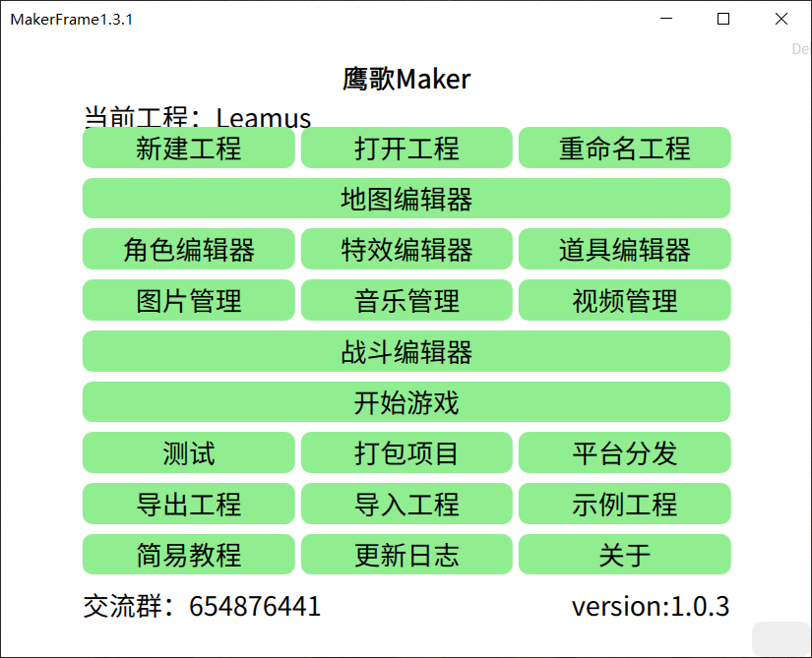Close the MakerFrame window
The width and height of the screenshot is (812, 658).
781,19
